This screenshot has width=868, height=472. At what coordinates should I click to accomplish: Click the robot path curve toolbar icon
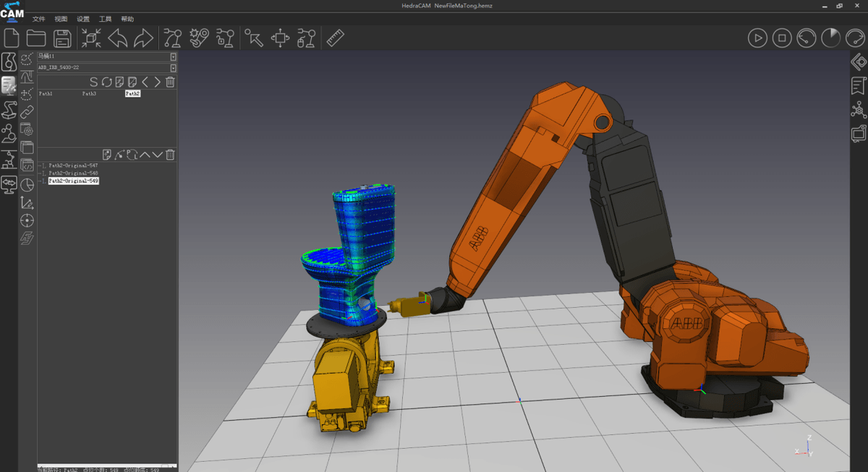[x=172, y=38]
